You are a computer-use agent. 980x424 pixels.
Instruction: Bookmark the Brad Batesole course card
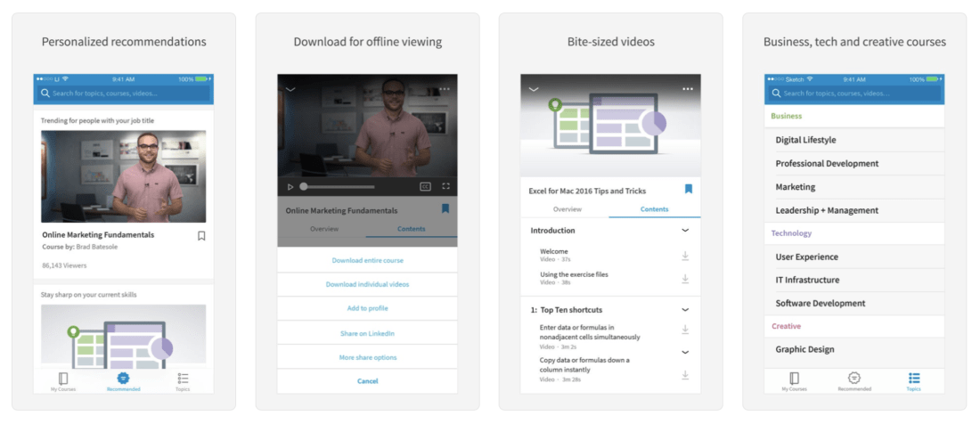[x=201, y=236]
